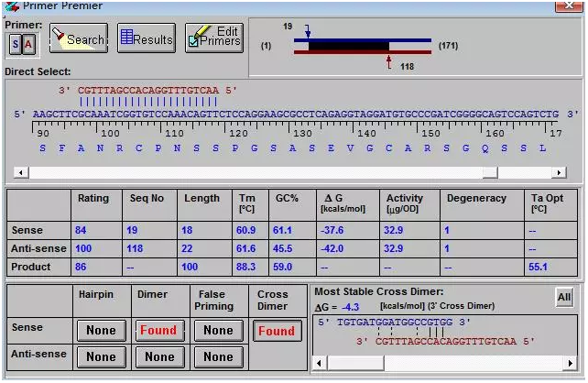
Task: Click the Anti-sense Dimer None button
Action: point(159,356)
